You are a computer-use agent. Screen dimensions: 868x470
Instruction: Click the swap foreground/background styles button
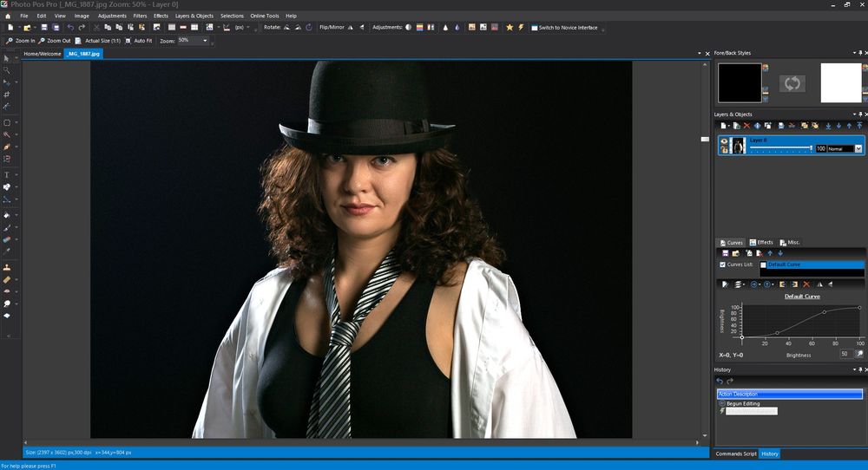(792, 83)
